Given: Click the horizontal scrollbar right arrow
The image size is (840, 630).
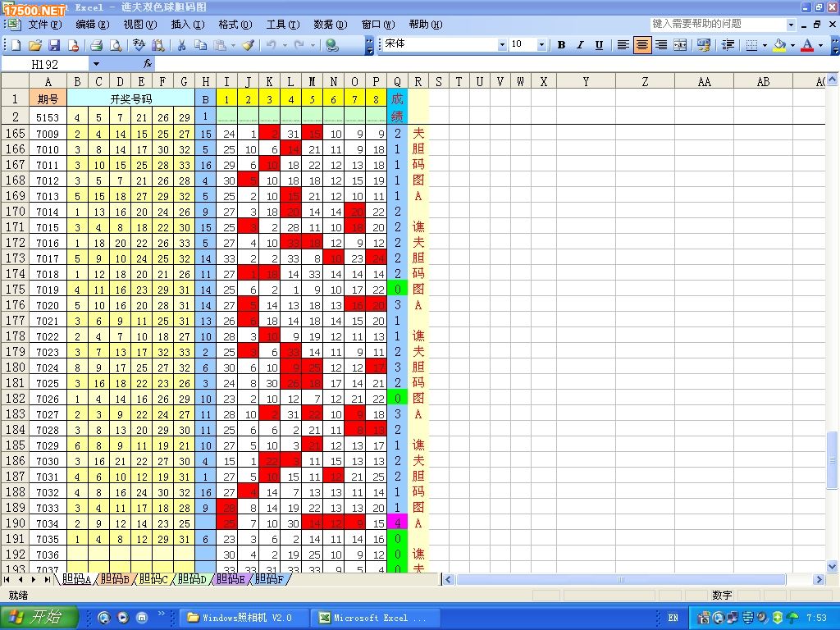Looking at the screenshot, I should (x=818, y=579).
